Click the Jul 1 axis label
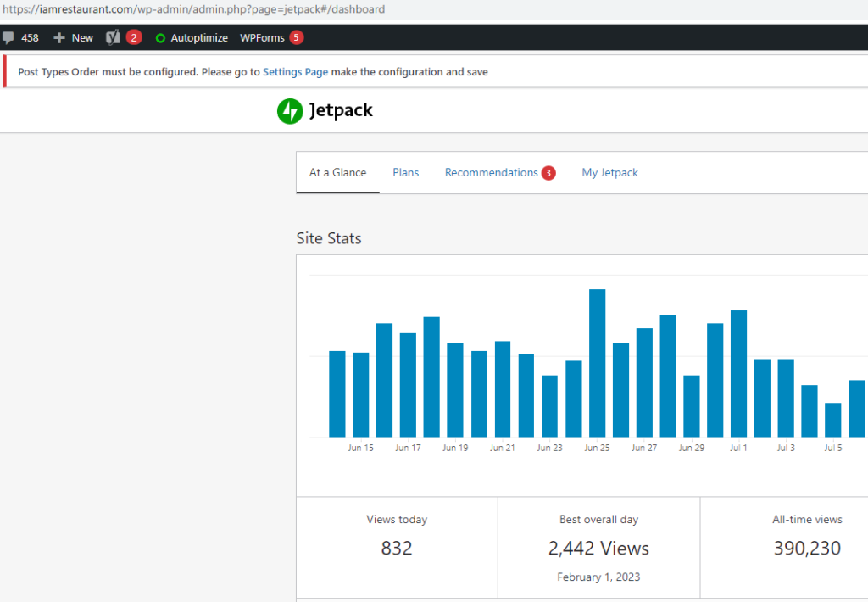The width and height of the screenshot is (868, 602). click(x=738, y=448)
